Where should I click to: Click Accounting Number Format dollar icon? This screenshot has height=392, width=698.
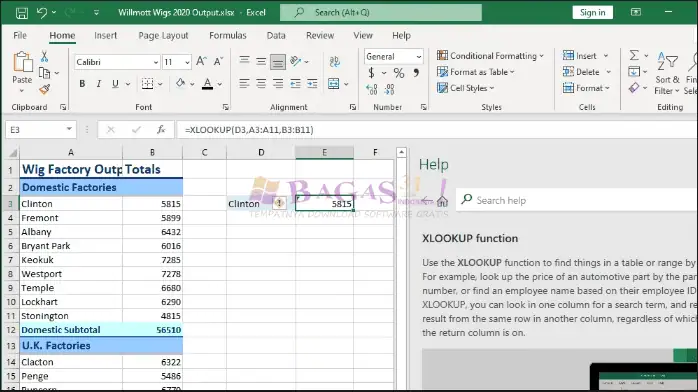(371, 73)
